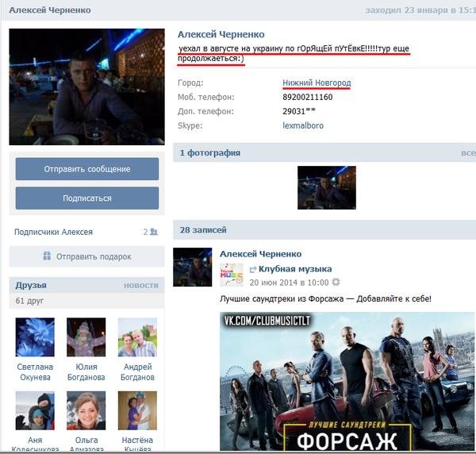Click the additional phone 29031**
This screenshot has width=476, height=454.
[299, 111]
